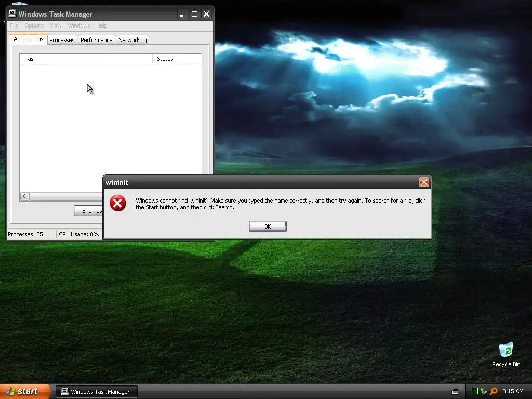Click the left scroll arrow in task list

point(24,196)
